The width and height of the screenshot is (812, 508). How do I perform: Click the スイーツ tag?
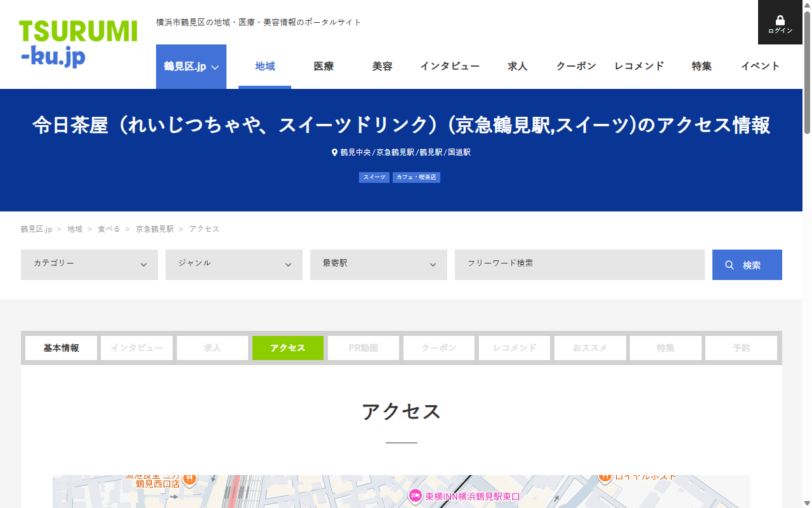374,177
